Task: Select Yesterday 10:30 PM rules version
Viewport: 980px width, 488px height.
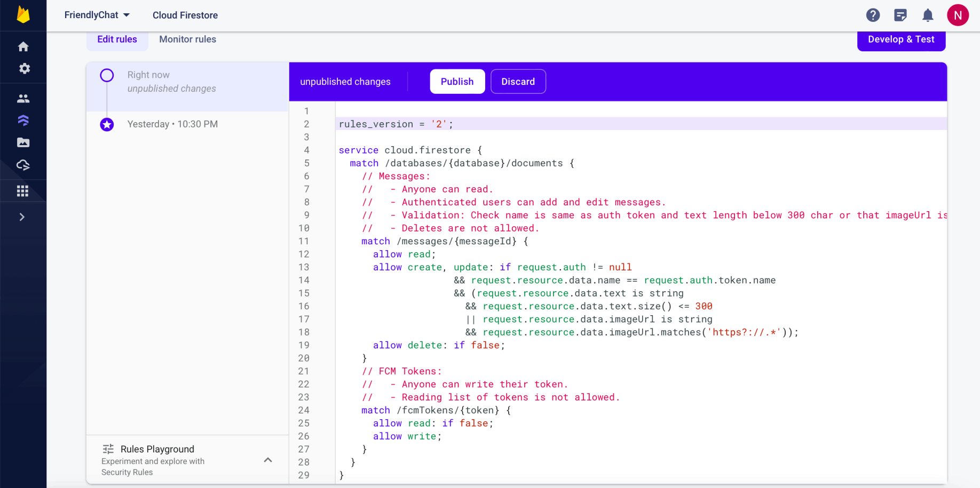Action: click(172, 124)
